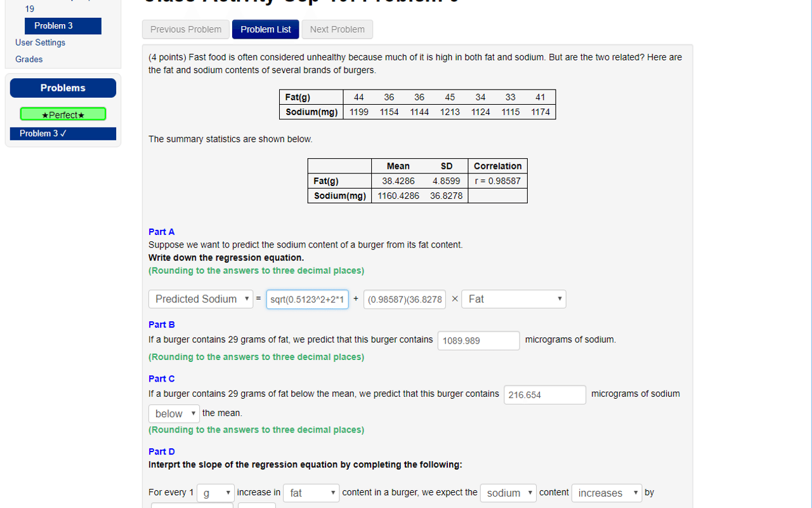Expand the 'below' dropdown in Part C
The width and height of the screenshot is (812, 508).
[174, 413]
